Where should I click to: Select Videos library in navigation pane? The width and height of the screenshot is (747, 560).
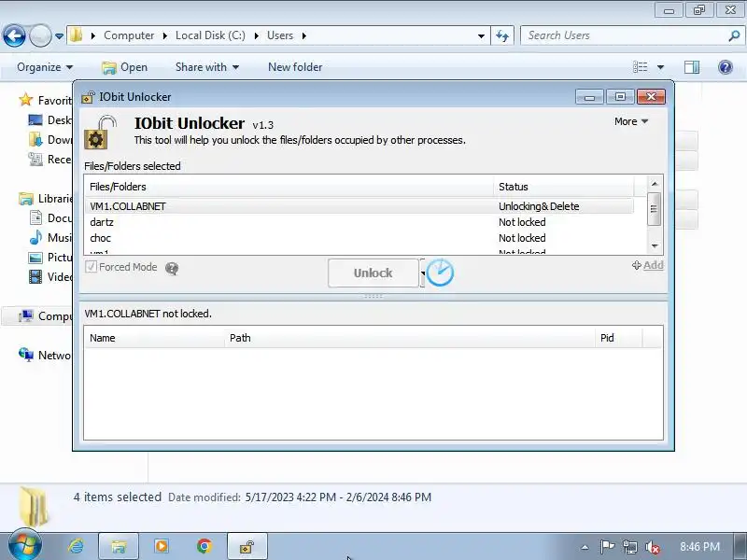click(49, 276)
